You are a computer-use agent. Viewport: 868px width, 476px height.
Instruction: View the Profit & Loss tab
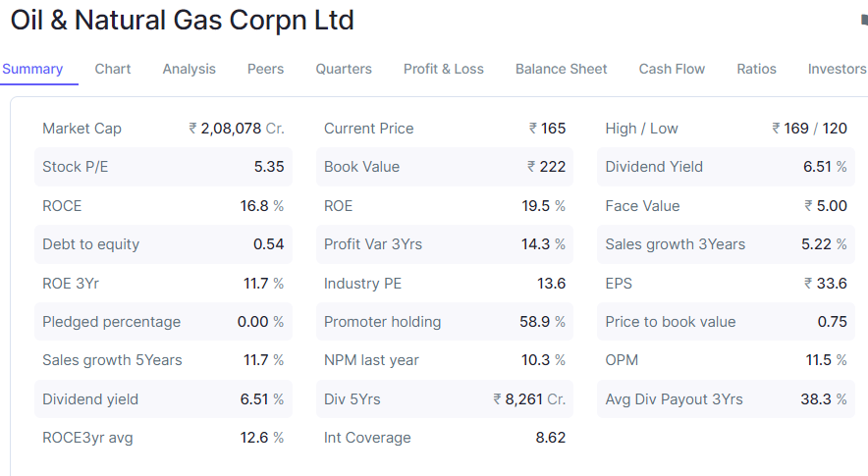click(x=443, y=69)
